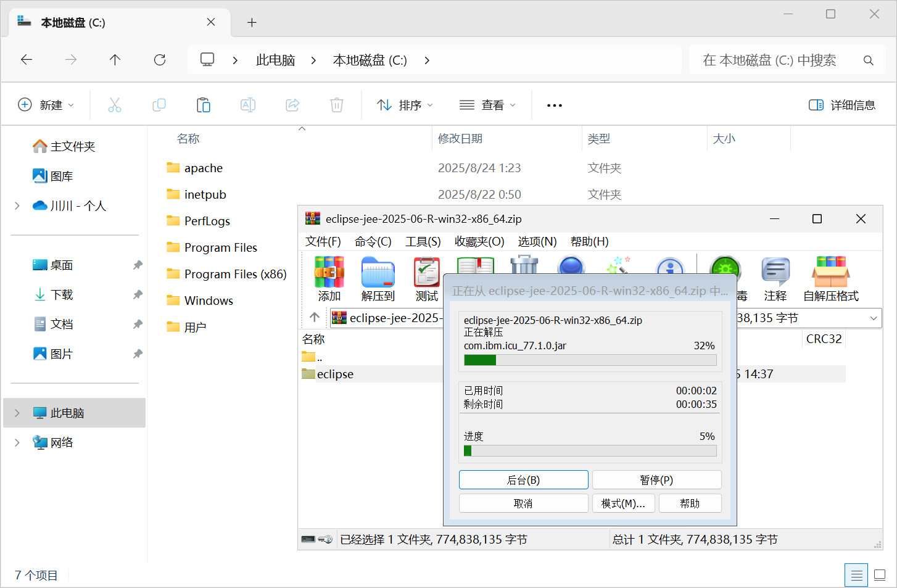
Task: Open the WinRAR 帮助(H) menu
Action: 590,241
